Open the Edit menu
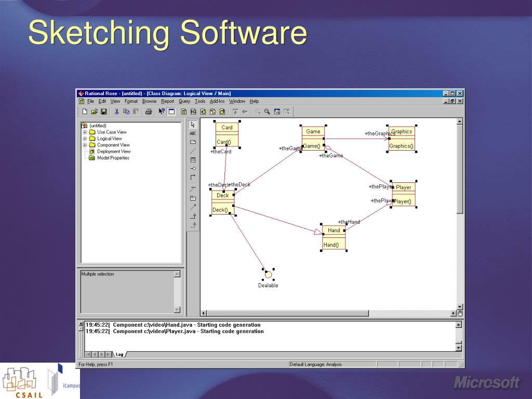The image size is (532, 399). click(x=102, y=101)
